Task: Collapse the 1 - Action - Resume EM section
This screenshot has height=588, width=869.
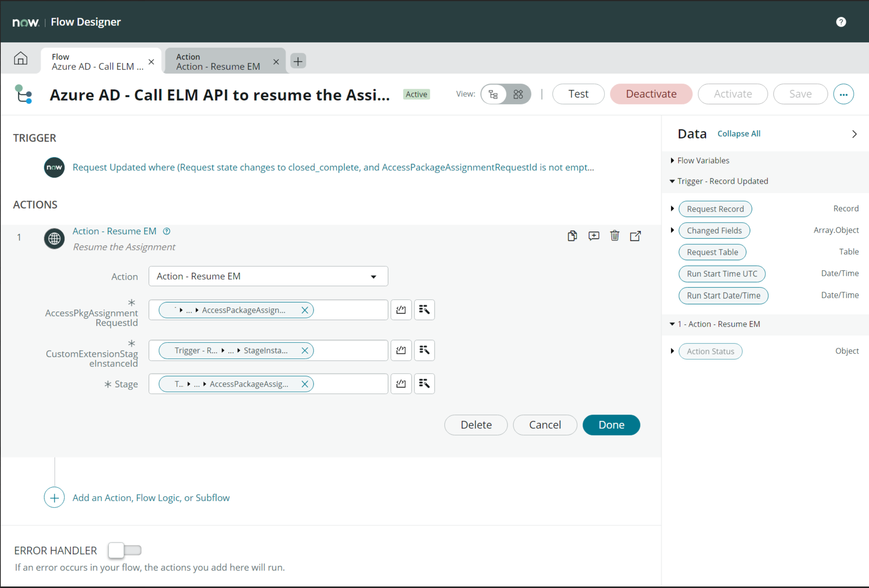Action: pyautogui.click(x=672, y=324)
